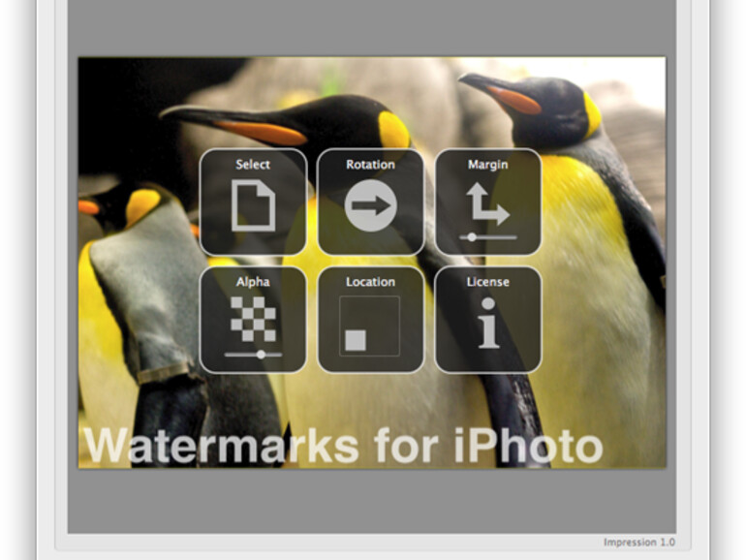Click the Margin slider knob
The image size is (746, 560).
(x=472, y=236)
